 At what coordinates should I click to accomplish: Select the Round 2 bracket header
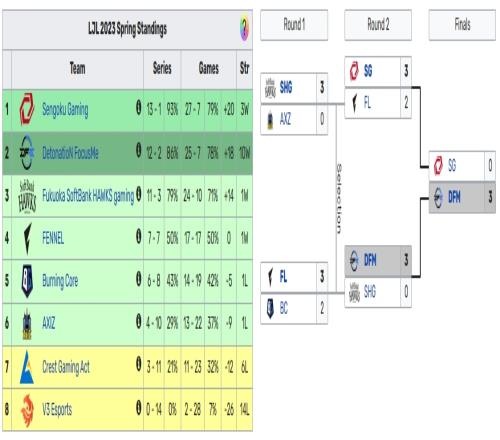click(x=378, y=25)
